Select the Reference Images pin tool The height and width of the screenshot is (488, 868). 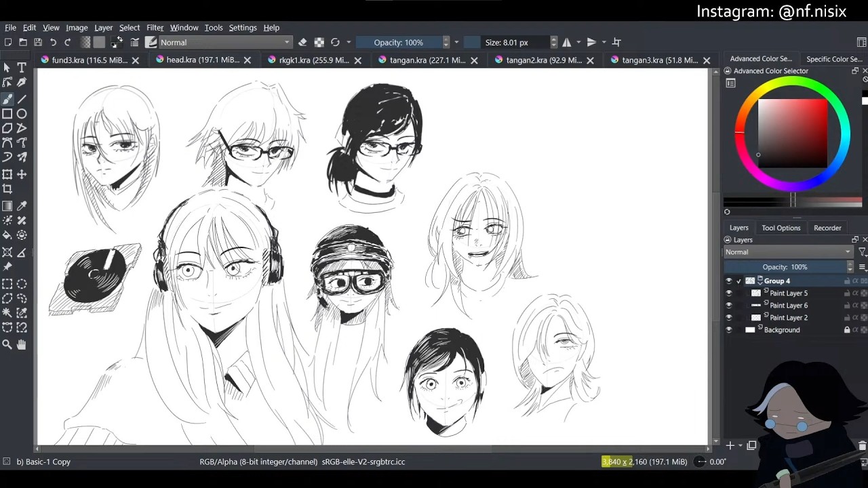click(x=7, y=266)
